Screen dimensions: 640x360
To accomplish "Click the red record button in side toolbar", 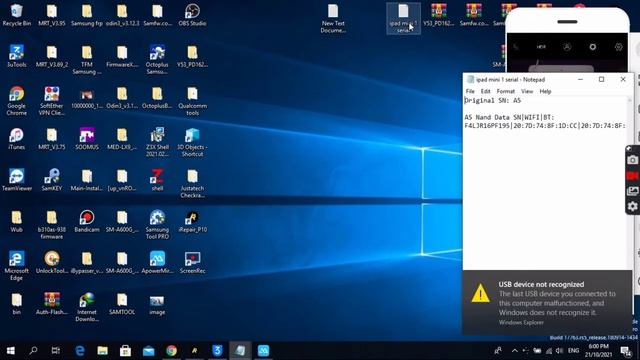I will point(632,176).
